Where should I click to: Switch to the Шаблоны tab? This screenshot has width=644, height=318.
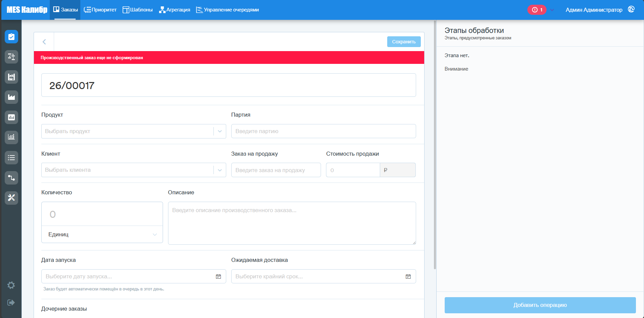click(x=137, y=10)
